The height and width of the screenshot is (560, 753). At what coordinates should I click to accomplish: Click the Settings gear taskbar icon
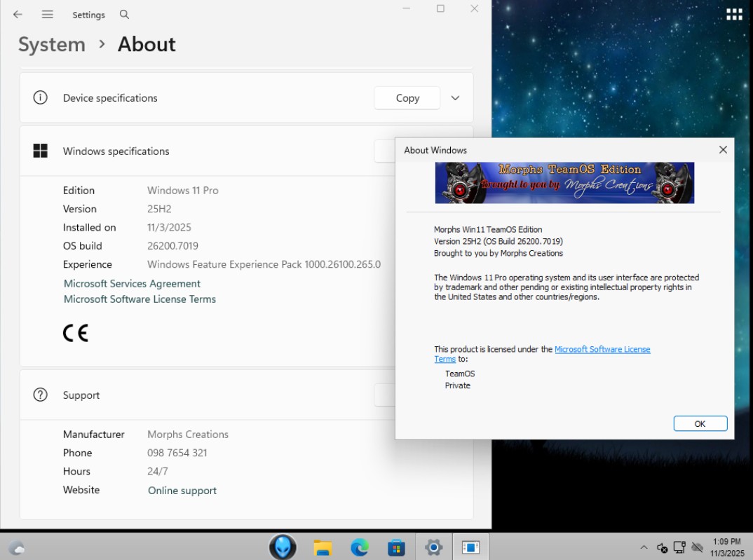click(x=434, y=547)
